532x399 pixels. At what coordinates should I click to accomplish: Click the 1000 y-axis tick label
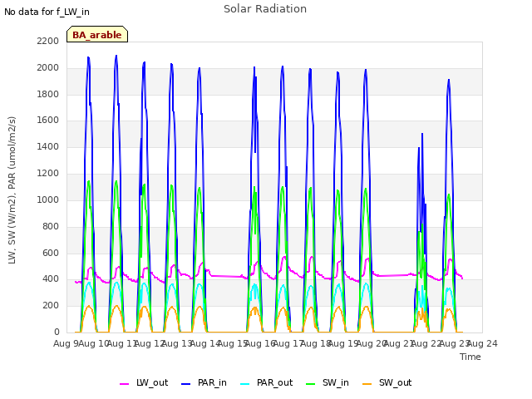point(48,199)
